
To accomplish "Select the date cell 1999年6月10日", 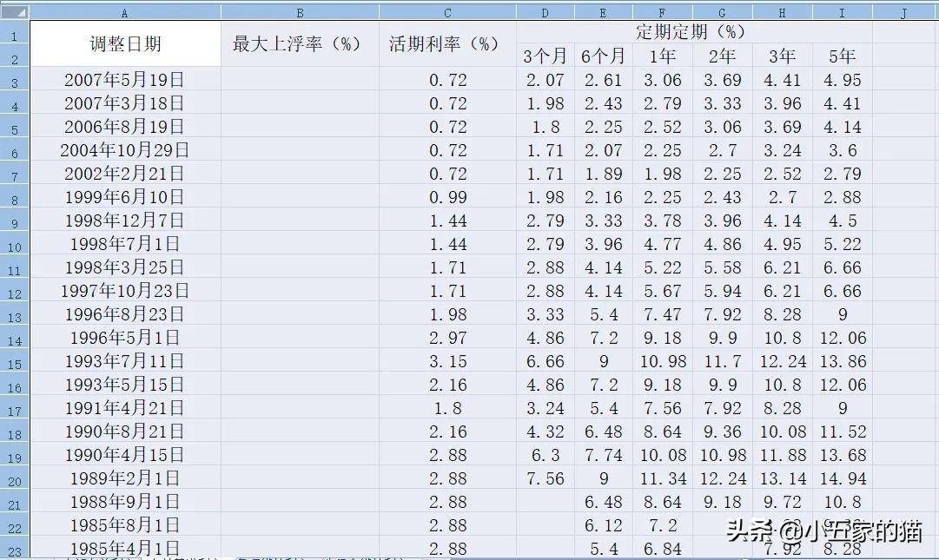I will 125,196.
